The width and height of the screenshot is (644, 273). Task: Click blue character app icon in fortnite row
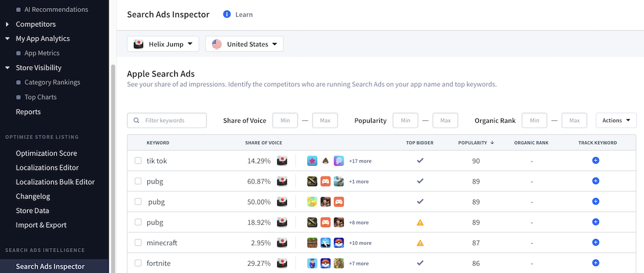click(312, 263)
